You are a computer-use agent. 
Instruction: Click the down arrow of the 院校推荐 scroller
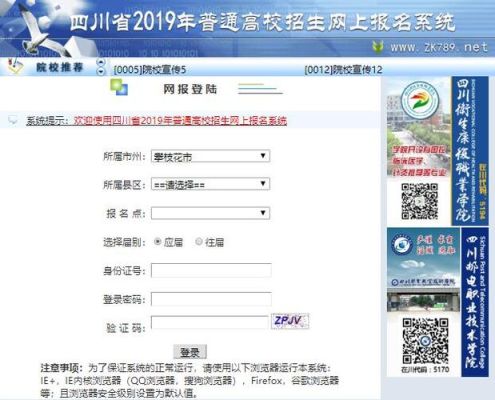pos(101,71)
